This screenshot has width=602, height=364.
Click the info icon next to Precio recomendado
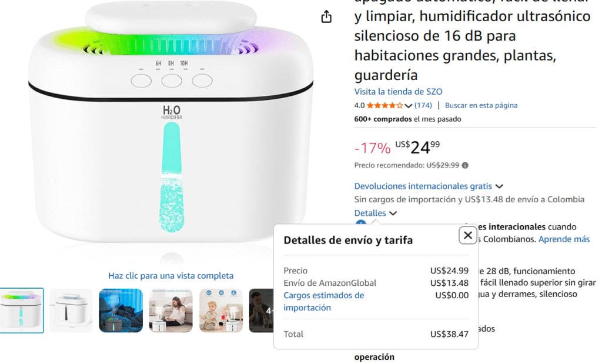[465, 165]
